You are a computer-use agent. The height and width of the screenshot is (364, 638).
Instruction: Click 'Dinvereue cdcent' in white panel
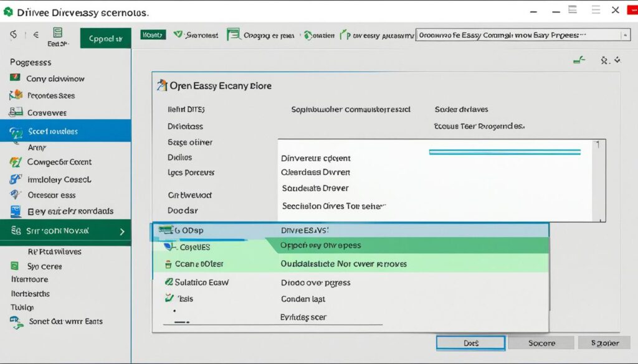[x=316, y=158]
